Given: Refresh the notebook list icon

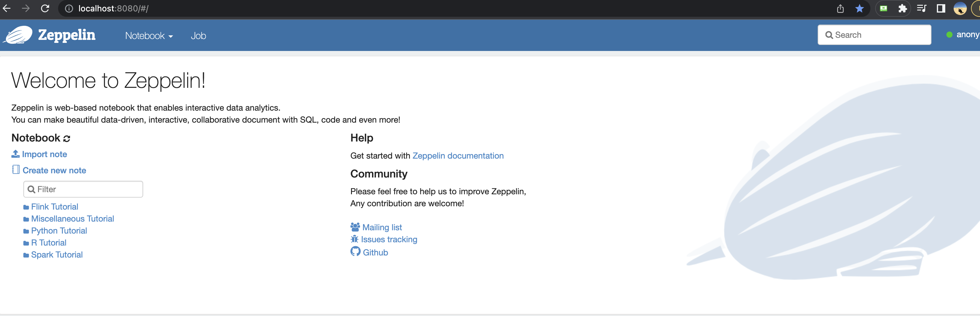Looking at the screenshot, I should 67,139.
